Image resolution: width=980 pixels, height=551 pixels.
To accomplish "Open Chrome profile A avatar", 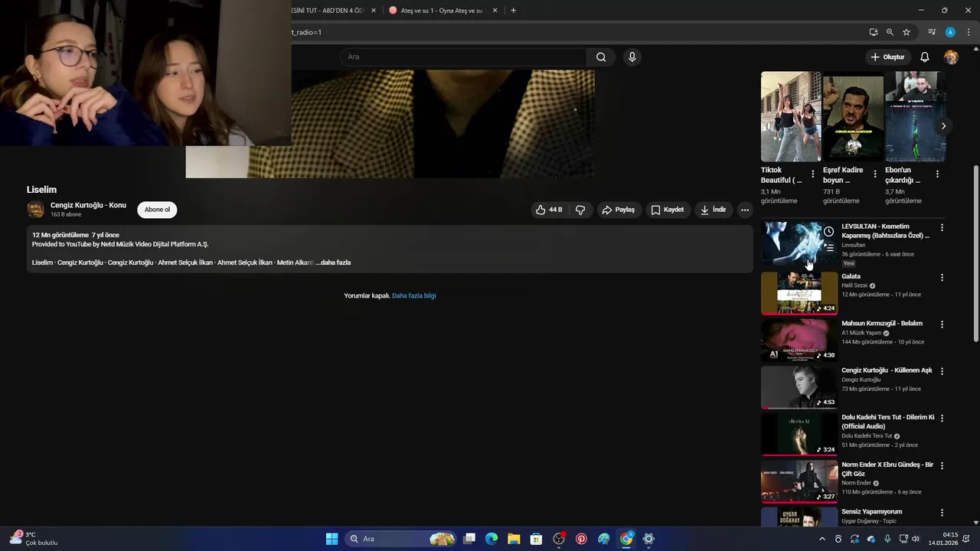I will pos(950,32).
